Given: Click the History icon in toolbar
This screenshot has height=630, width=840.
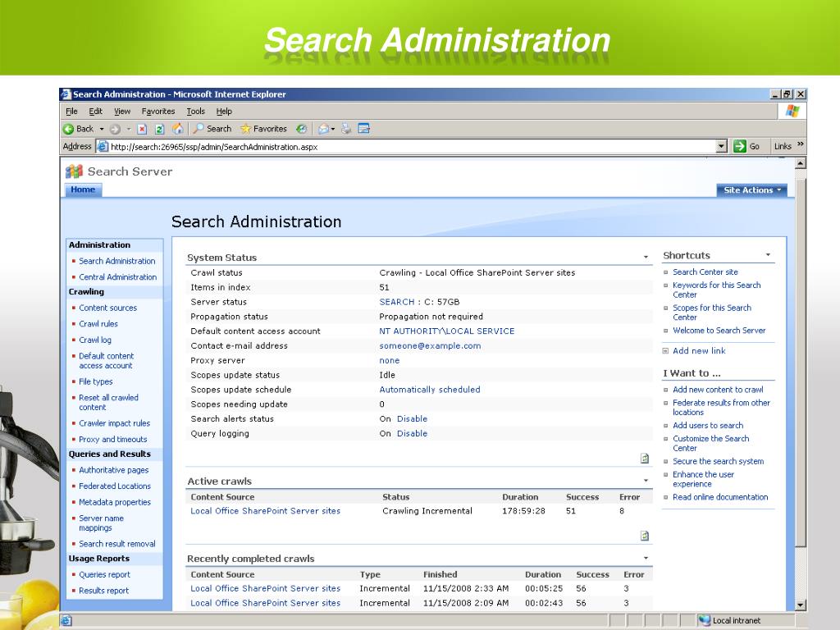Looking at the screenshot, I should tap(302, 129).
